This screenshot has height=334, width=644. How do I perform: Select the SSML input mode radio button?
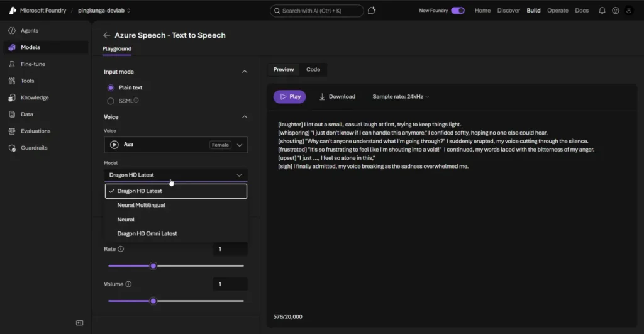[111, 101]
